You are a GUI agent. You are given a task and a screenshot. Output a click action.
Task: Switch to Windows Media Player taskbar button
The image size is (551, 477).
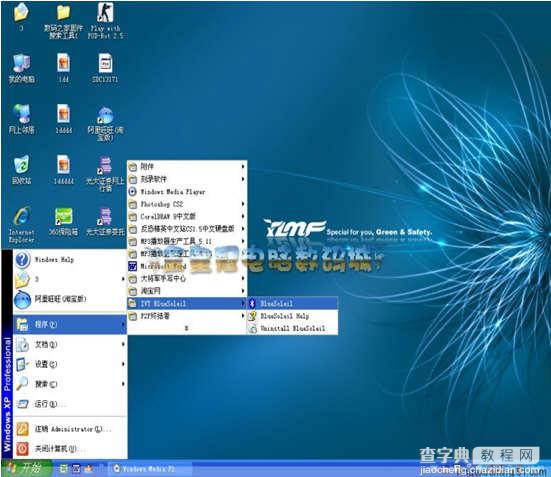(x=150, y=469)
